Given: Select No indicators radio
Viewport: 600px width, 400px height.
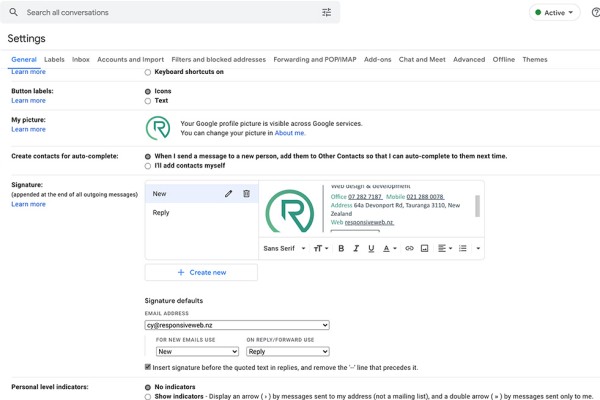Looking at the screenshot, I should tap(148, 387).
